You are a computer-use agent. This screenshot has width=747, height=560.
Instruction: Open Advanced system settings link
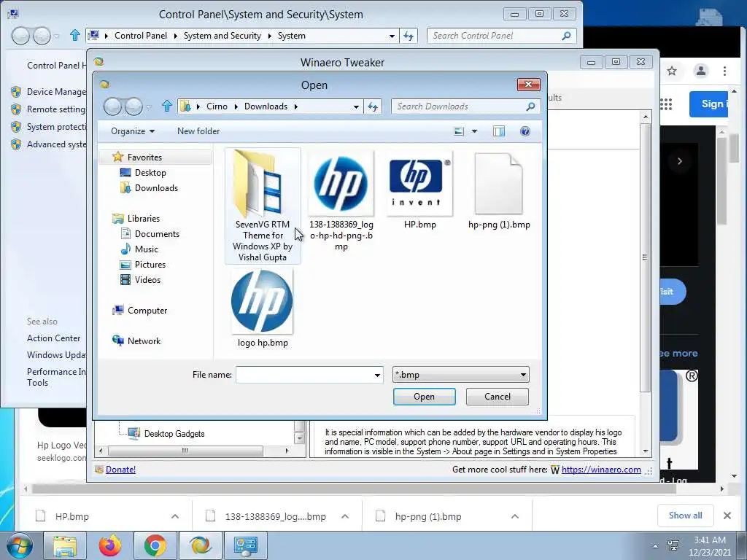coord(57,145)
